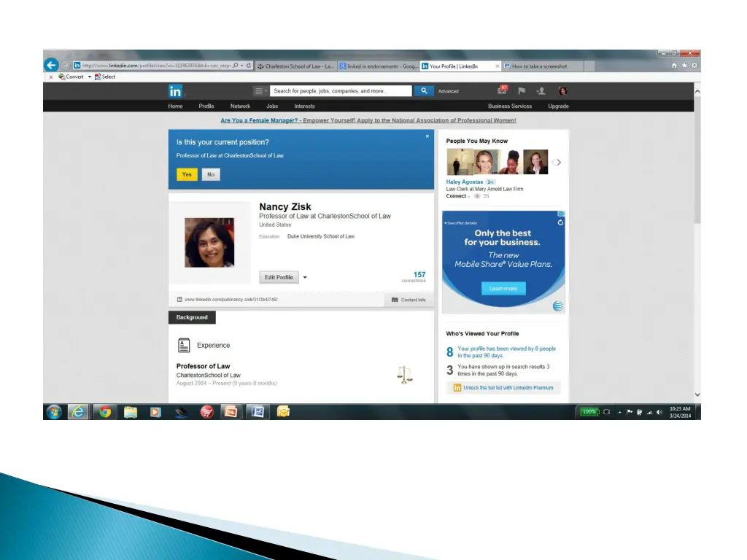Click the Experience section icon
The height and width of the screenshot is (560, 747).
pos(184,345)
